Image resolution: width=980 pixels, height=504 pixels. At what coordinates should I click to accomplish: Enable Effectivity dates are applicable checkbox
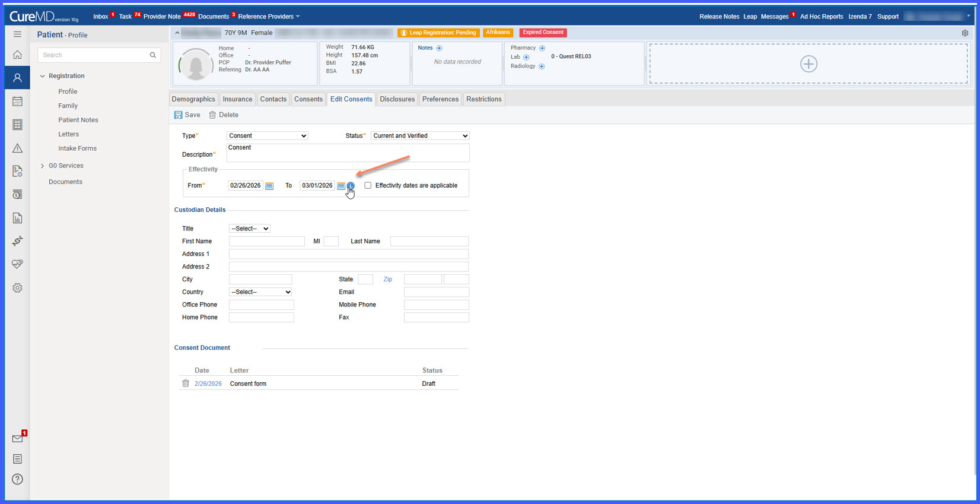click(368, 185)
